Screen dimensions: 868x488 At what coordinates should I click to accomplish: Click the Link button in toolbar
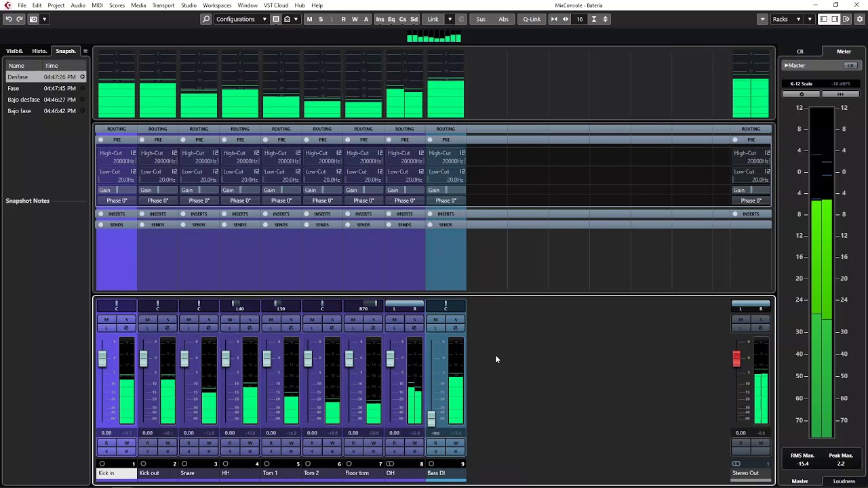click(433, 19)
